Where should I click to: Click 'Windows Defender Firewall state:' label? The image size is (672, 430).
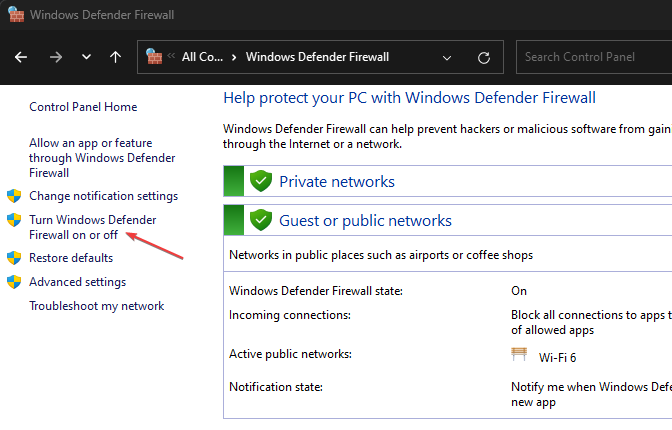click(x=316, y=291)
